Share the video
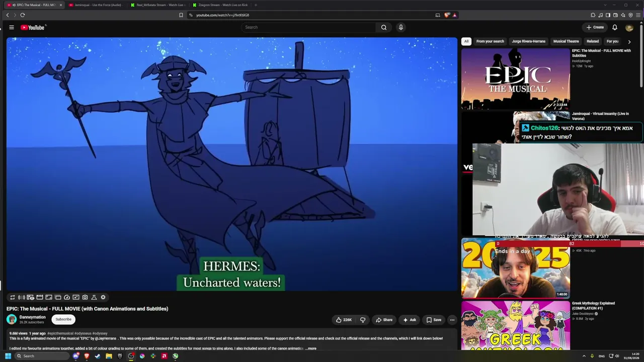 [x=384, y=320]
